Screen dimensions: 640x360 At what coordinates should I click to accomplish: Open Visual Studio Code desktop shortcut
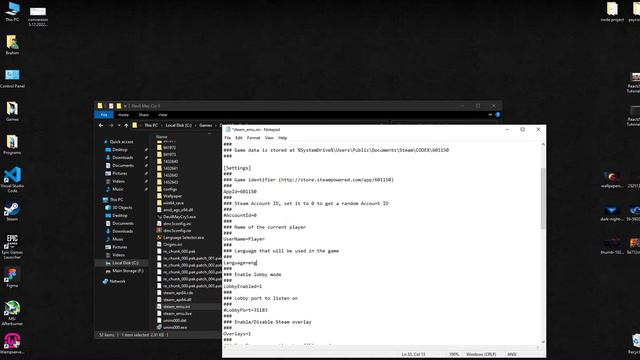tap(12, 180)
